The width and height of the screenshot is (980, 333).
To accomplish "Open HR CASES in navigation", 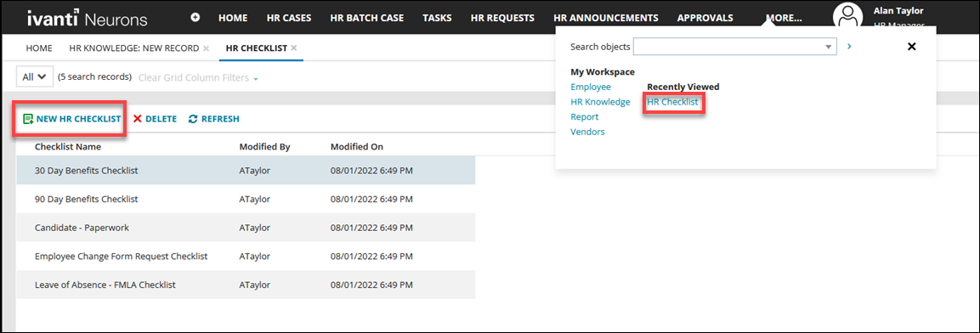I will 289,18.
